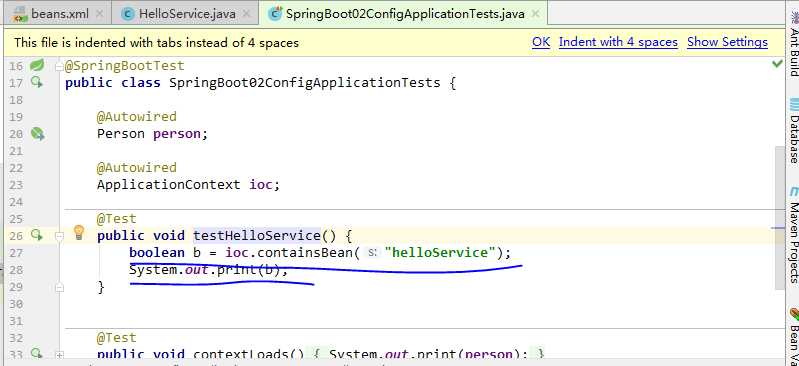This screenshot has width=799, height=366.
Task: Open the Maven Projects tool window
Action: (793, 236)
